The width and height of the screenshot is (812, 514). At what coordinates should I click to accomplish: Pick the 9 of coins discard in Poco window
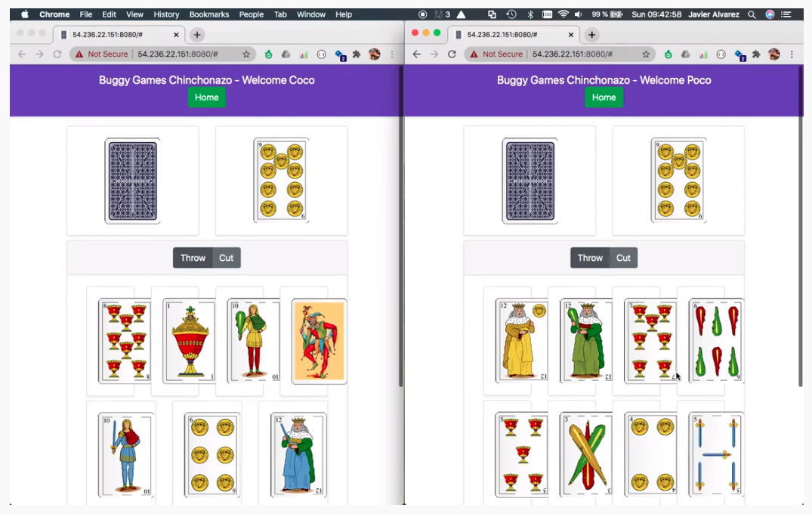(678, 181)
